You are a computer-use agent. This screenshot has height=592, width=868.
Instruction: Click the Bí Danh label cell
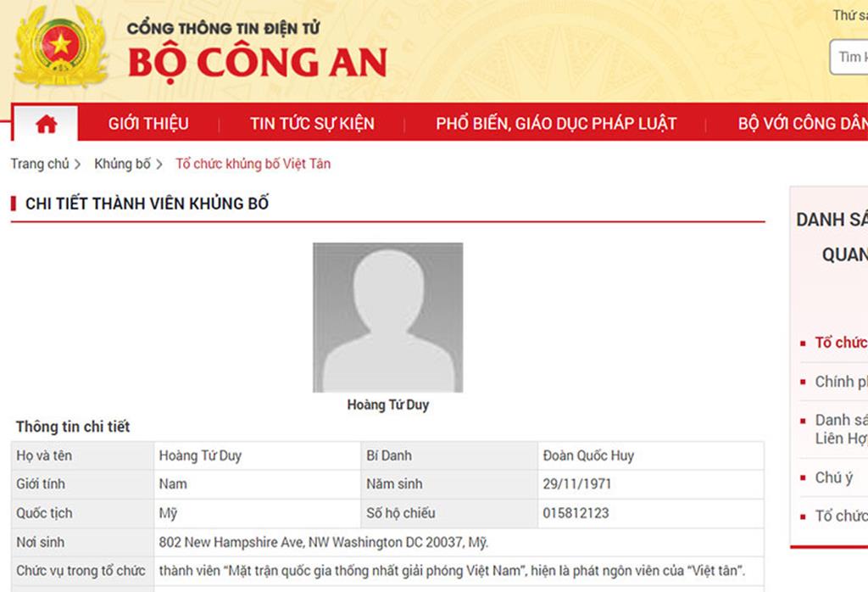(449, 455)
